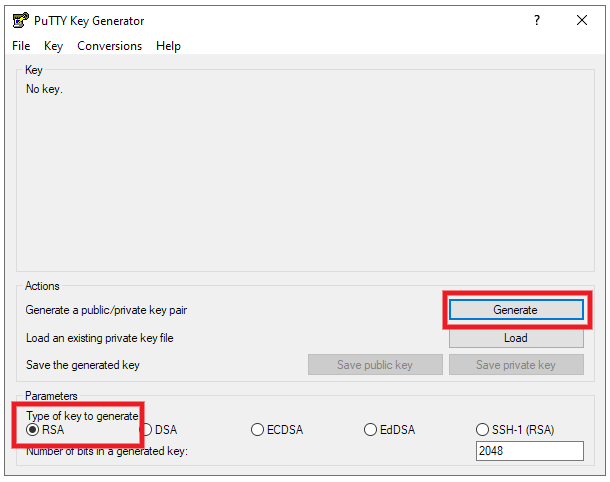The height and width of the screenshot is (482, 610).
Task: Click the 'Type of key to generate' label
Action: coord(82,416)
